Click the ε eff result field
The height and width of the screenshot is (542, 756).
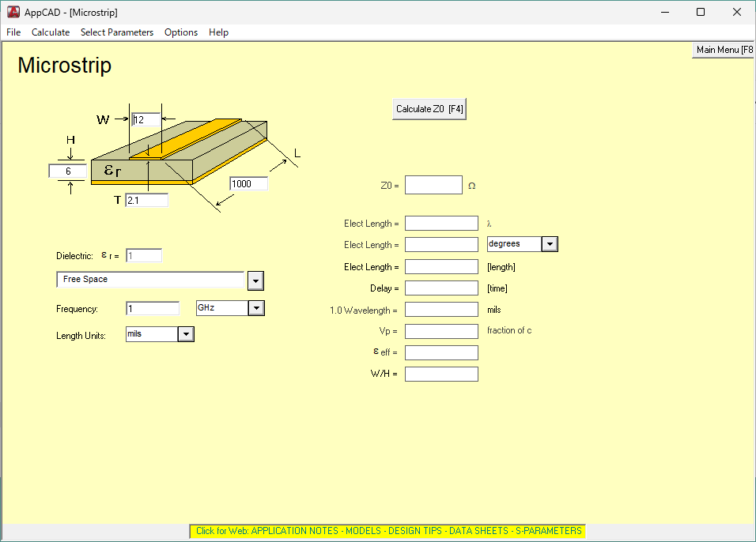(x=441, y=352)
